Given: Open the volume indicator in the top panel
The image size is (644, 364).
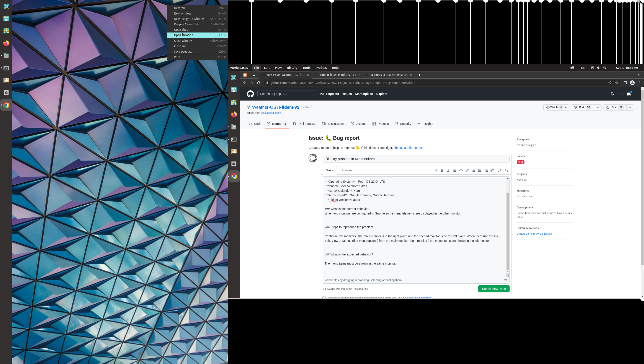Looking at the screenshot, I should coord(598,68).
